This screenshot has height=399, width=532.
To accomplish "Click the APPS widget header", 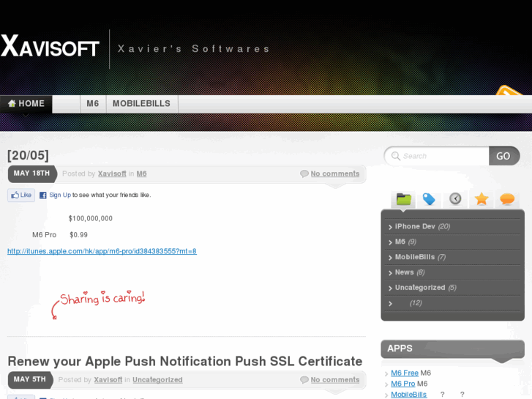I will coord(453,348).
